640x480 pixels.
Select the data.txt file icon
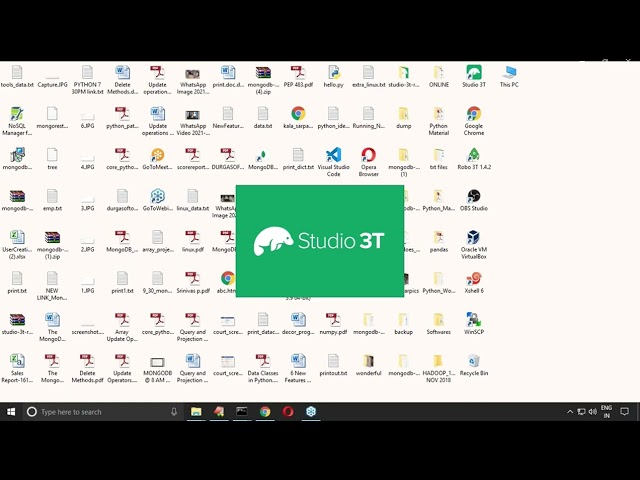(263, 118)
